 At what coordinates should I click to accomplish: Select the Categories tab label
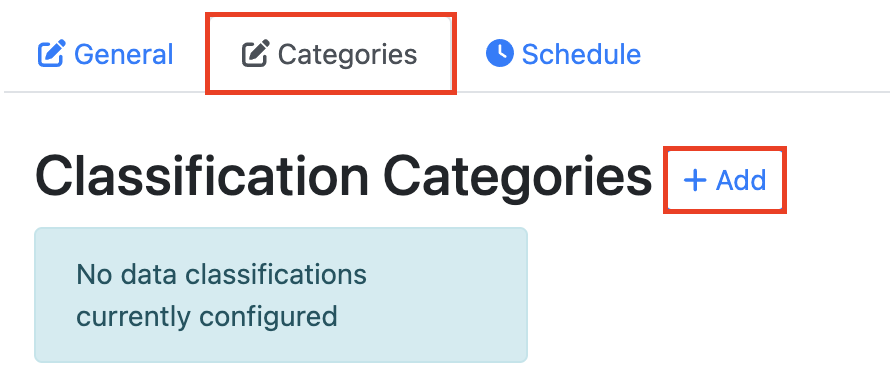click(347, 54)
